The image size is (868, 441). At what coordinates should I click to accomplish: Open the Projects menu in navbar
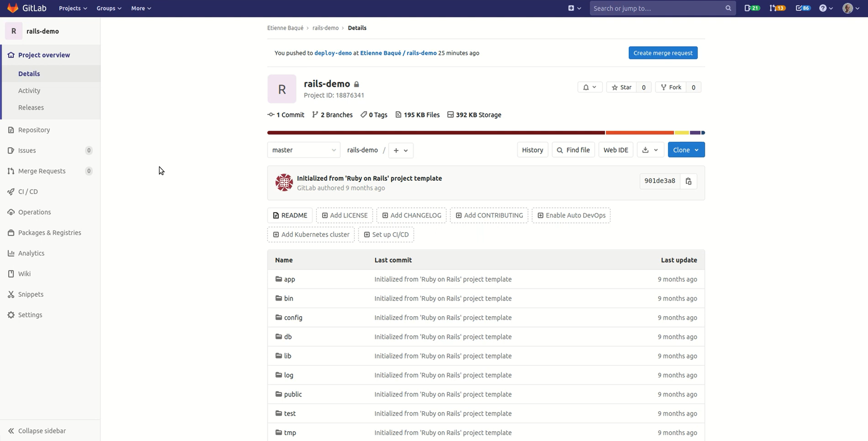73,8
